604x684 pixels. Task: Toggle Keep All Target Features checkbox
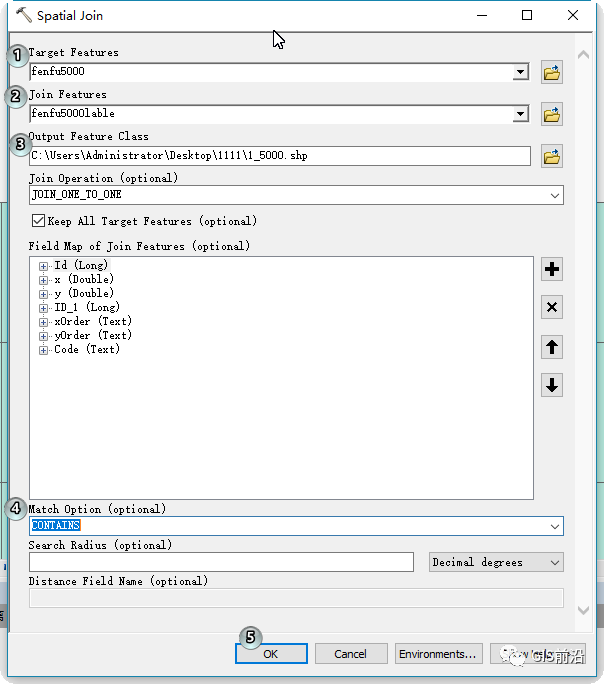(38, 221)
